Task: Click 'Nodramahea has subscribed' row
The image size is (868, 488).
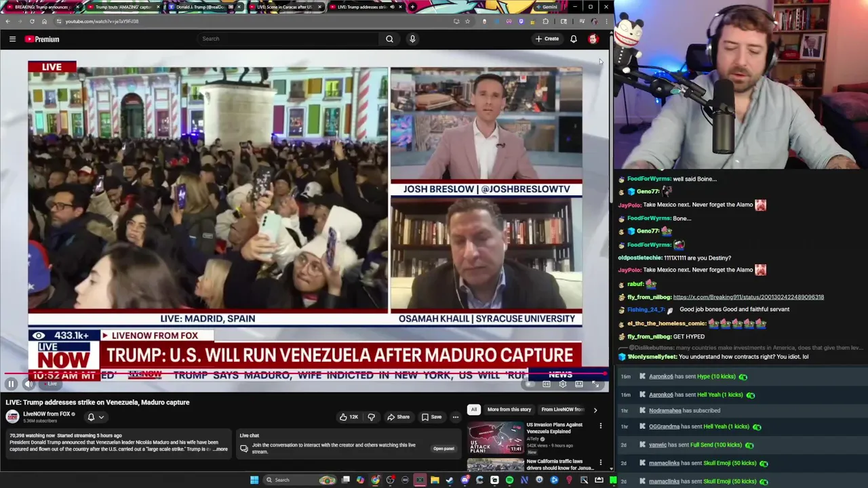Action: (x=741, y=411)
